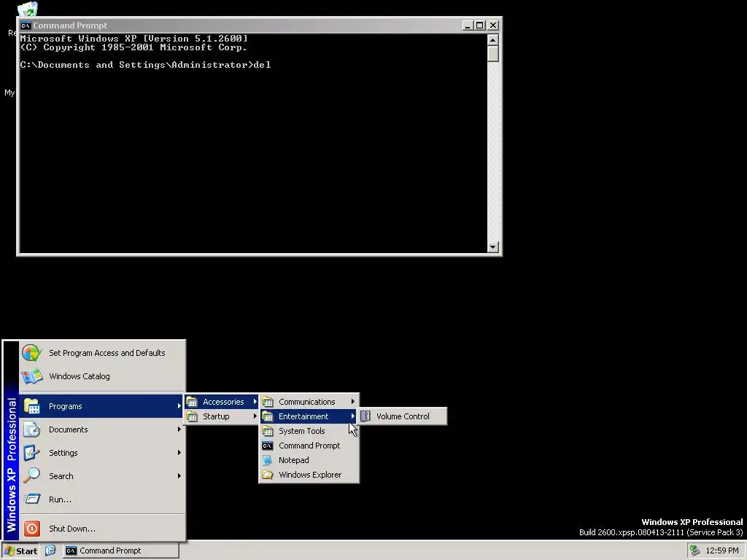Screen dimensions: 747x560
Task: Click the command line showing 'del'
Action: click(145, 65)
